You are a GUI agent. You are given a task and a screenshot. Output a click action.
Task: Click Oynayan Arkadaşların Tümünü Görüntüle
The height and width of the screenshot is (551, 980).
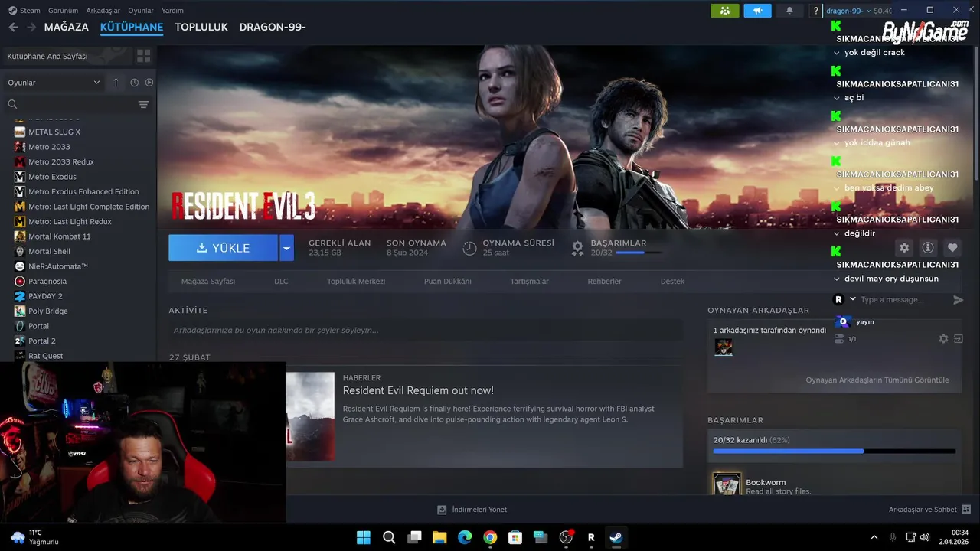tap(877, 380)
